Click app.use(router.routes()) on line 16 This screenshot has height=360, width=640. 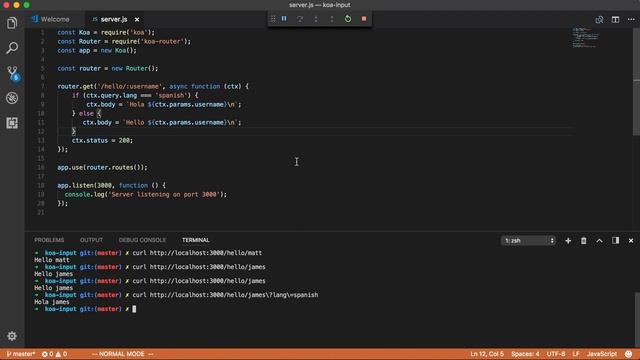102,167
